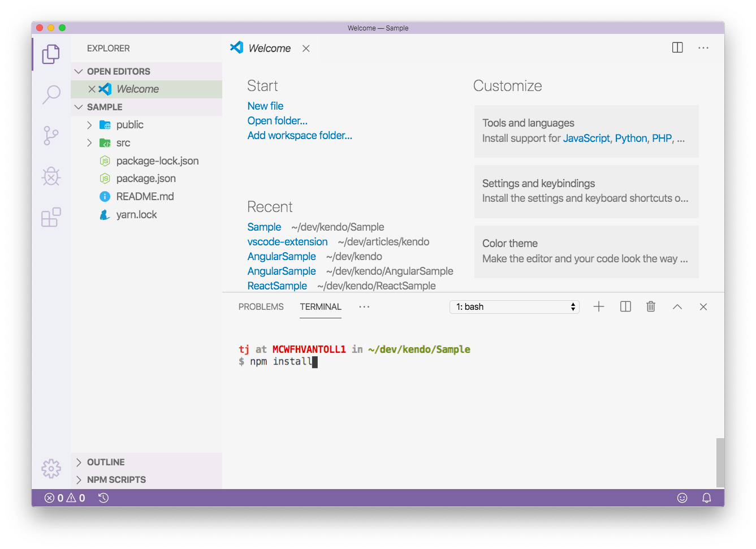The height and width of the screenshot is (549, 756).
Task: Expand the public folder
Action: point(89,125)
